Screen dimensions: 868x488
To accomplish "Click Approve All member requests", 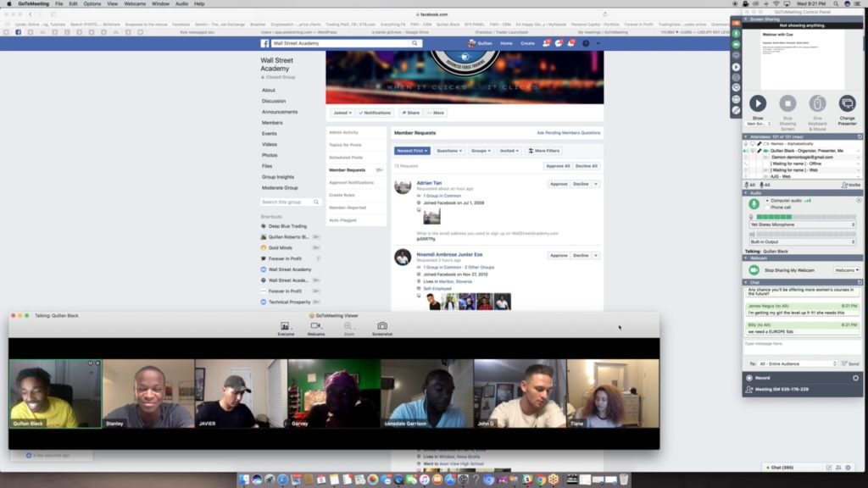I will (558, 166).
